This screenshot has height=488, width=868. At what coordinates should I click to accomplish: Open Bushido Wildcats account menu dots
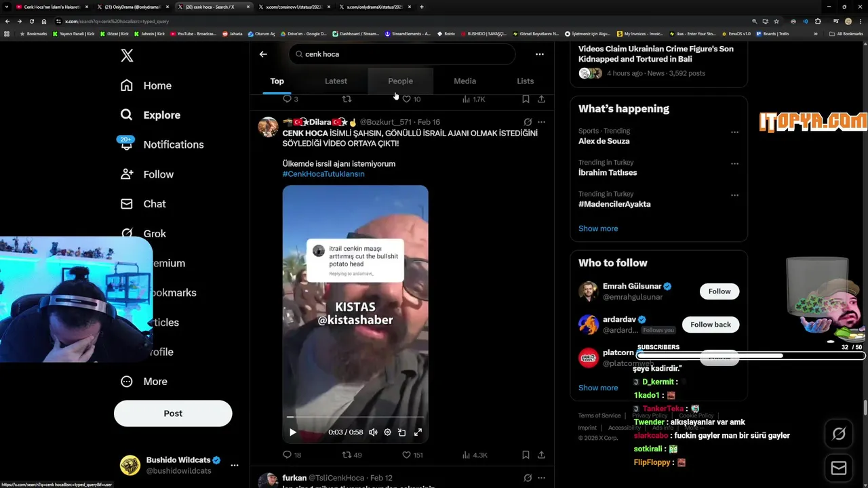(x=234, y=465)
